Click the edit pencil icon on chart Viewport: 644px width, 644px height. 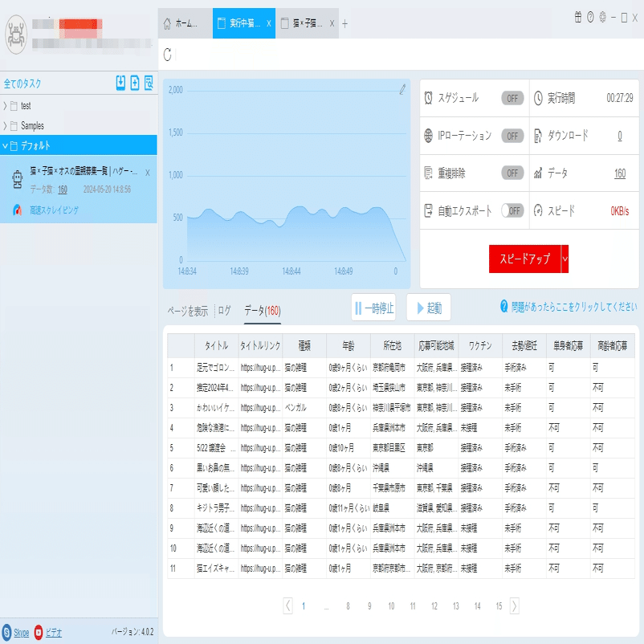(x=402, y=89)
